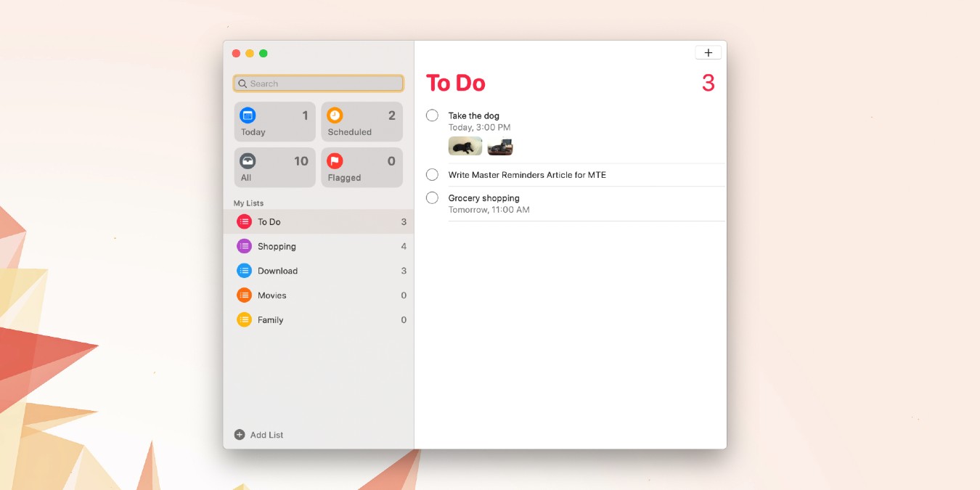980x490 pixels.
Task: Mark "Take the dog" as completed
Action: click(x=432, y=115)
